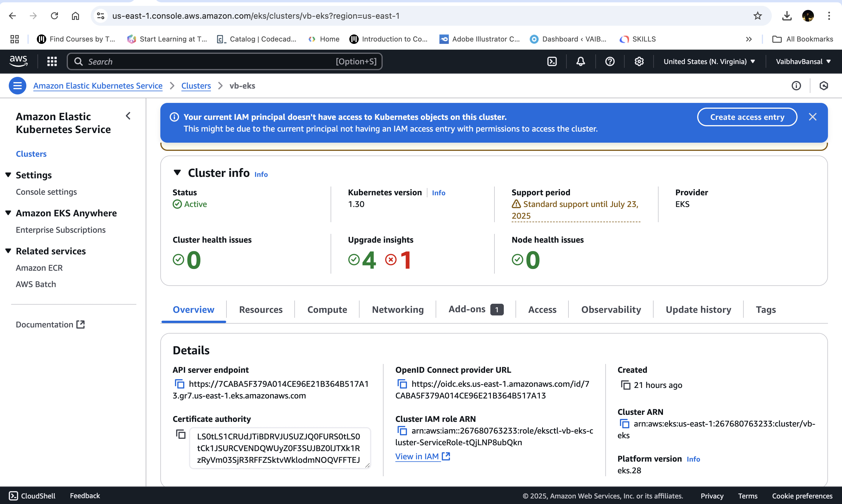The width and height of the screenshot is (842, 504).
Task: Dismiss the IAM principal access banner
Action: [812, 117]
